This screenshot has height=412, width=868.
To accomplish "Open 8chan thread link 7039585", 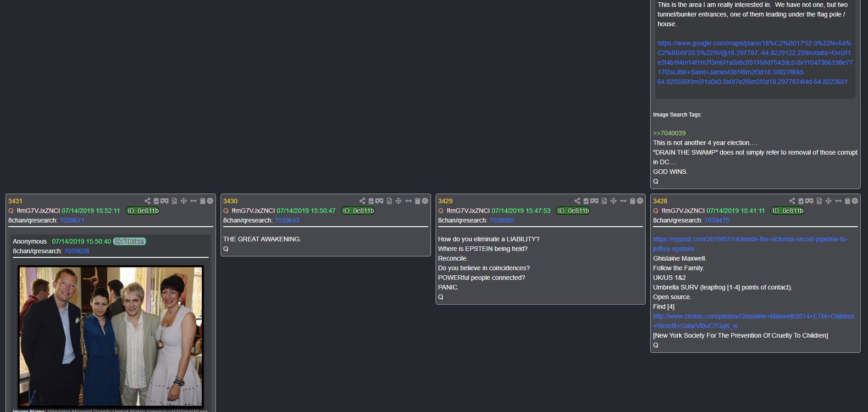I will (502, 220).
